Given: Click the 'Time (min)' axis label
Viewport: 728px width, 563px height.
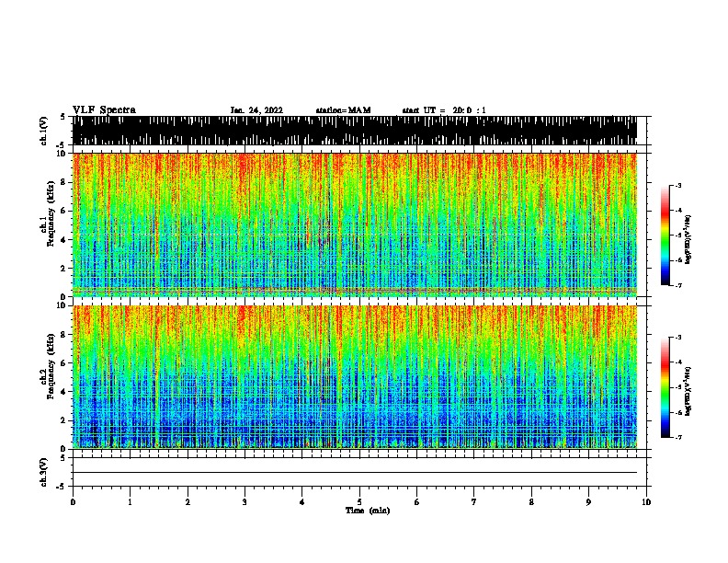Looking at the screenshot, I should click(368, 511).
